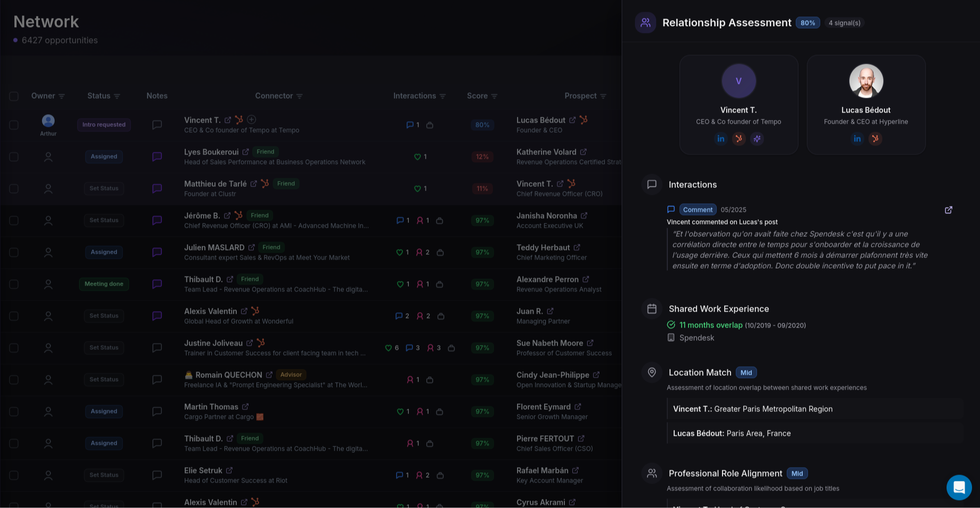Open Assigned status for Martin Thomas row
This screenshot has height=508, width=980.
click(104, 411)
